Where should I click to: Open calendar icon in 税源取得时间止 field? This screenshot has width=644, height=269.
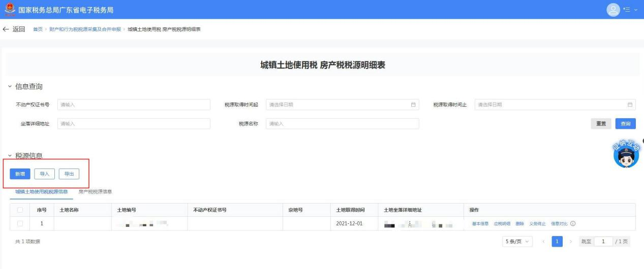click(630, 105)
